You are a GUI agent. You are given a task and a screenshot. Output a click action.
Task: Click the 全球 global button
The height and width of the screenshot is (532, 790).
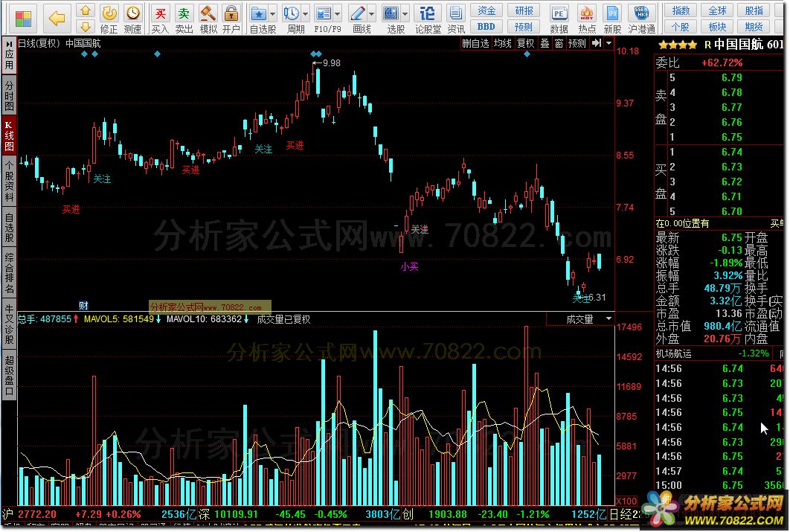click(717, 10)
